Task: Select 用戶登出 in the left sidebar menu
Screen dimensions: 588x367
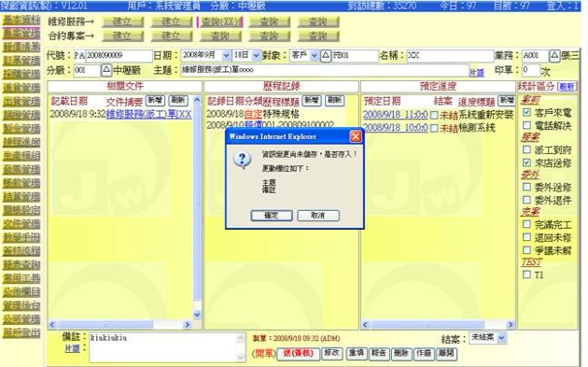Action: click(21, 332)
